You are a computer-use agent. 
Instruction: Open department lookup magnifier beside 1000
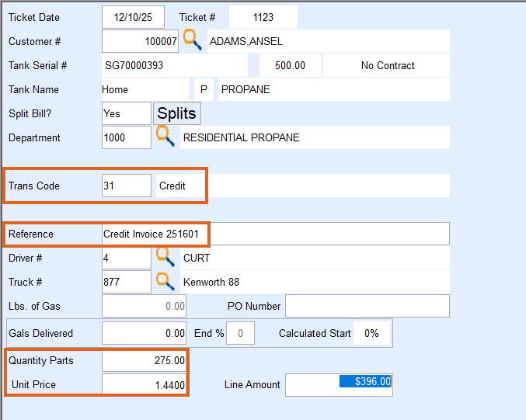[x=165, y=136]
